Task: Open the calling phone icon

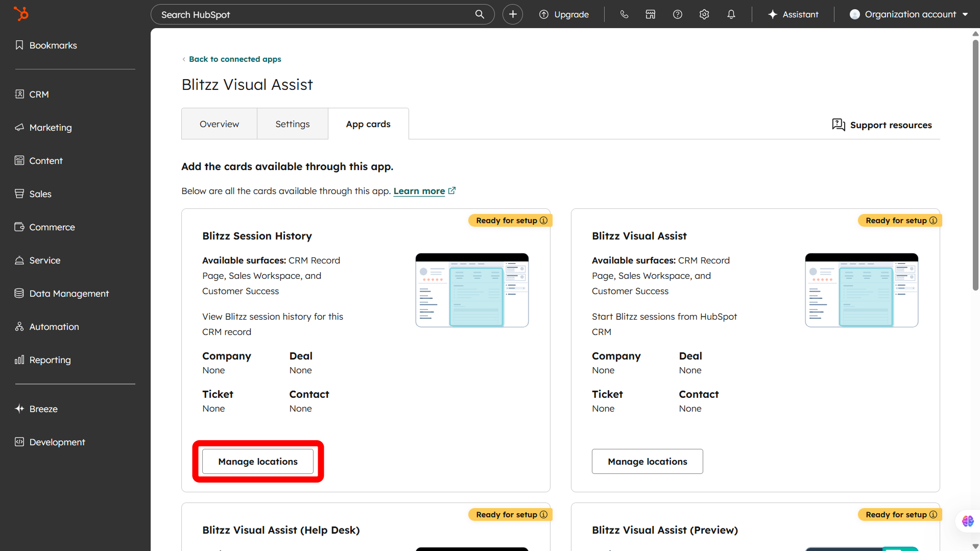Action: pyautogui.click(x=624, y=14)
